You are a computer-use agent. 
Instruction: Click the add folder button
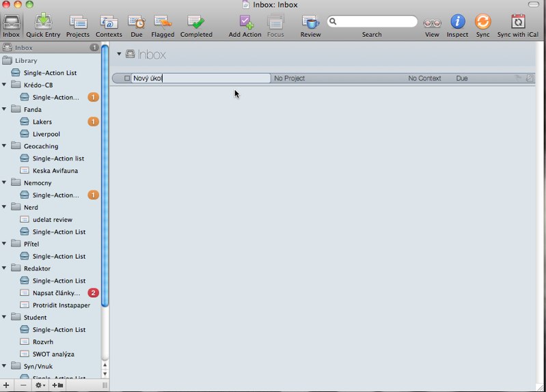tap(57, 385)
